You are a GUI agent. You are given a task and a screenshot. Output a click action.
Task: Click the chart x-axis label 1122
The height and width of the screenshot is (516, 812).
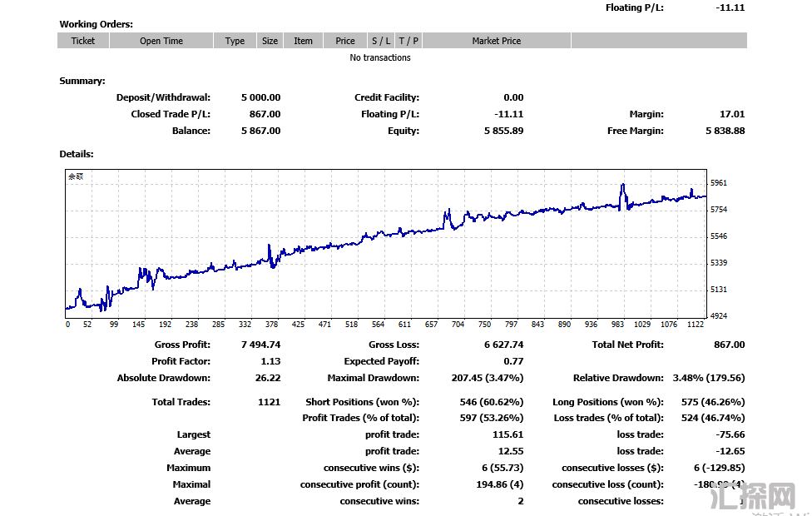pyautogui.click(x=696, y=325)
